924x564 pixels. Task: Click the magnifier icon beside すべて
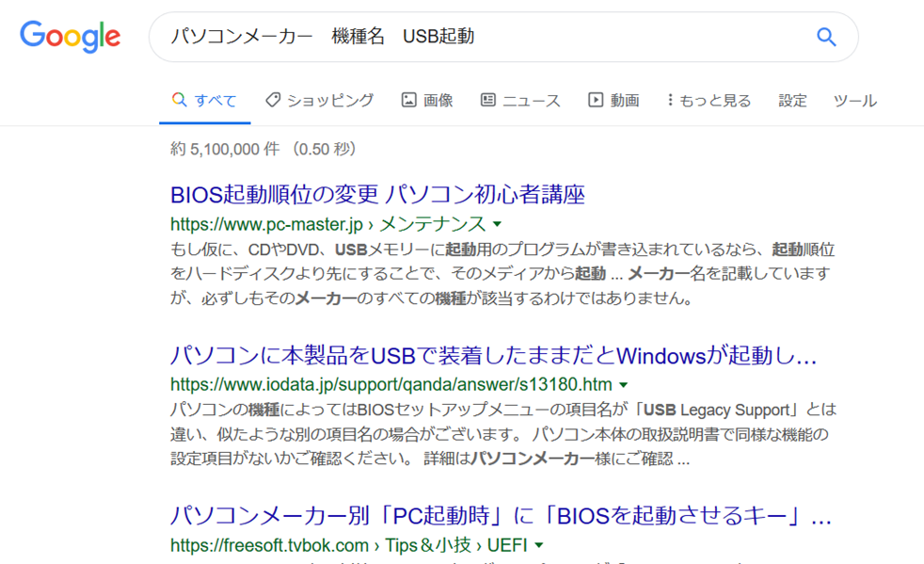[179, 99]
